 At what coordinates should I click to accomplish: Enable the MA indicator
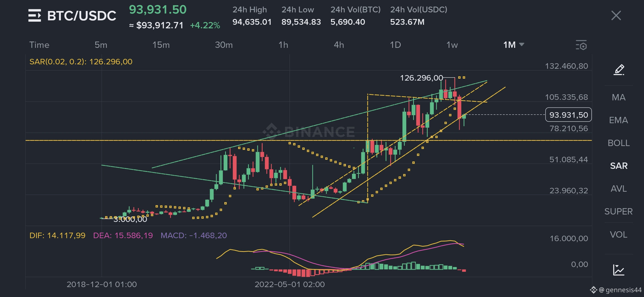point(618,97)
